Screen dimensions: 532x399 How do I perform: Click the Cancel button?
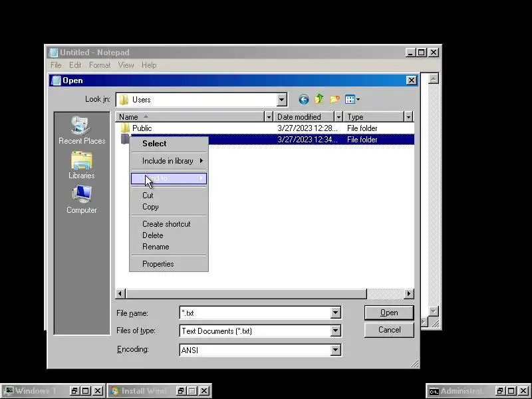point(389,330)
